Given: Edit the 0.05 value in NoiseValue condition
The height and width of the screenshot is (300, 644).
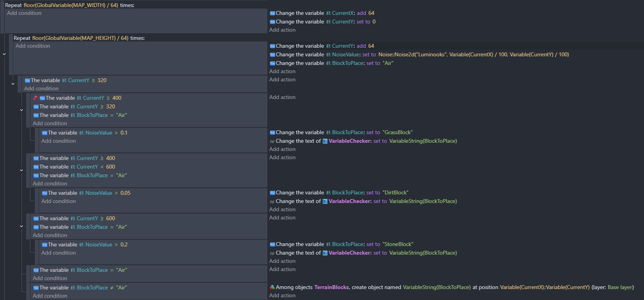Looking at the screenshot, I should point(125,193).
